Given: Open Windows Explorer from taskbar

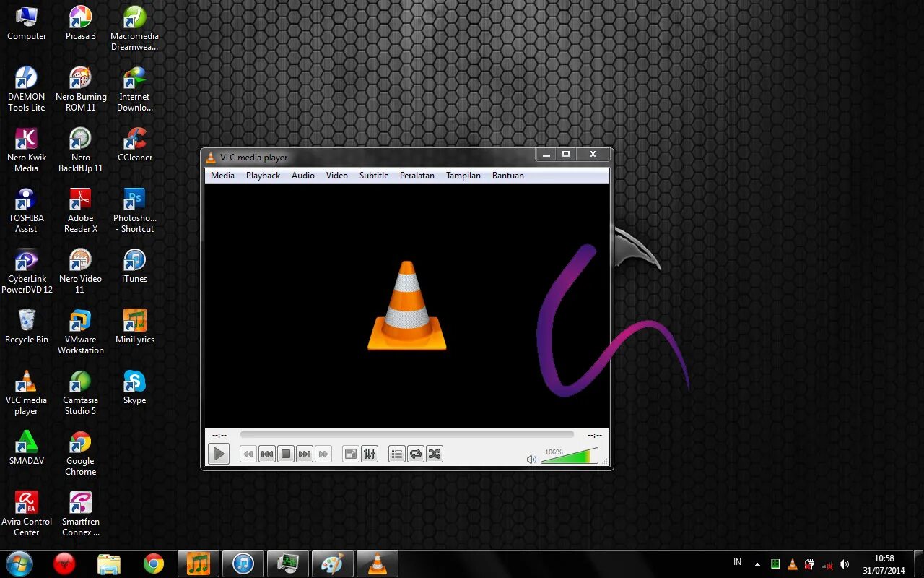Looking at the screenshot, I should [x=109, y=564].
